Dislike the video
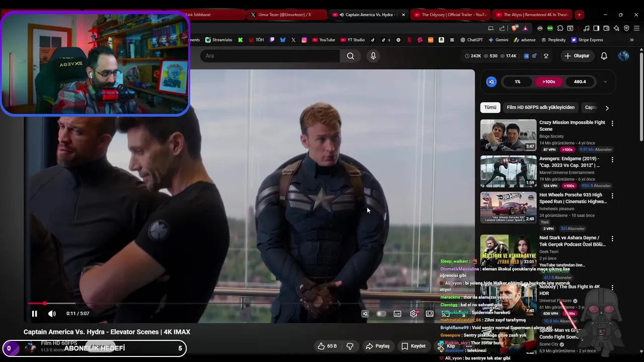Viewport: 644px width, 362px height. 350,346
